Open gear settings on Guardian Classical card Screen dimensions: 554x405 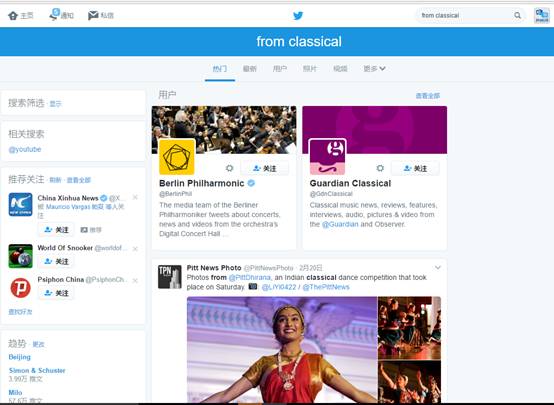click(x=380, y=168)
